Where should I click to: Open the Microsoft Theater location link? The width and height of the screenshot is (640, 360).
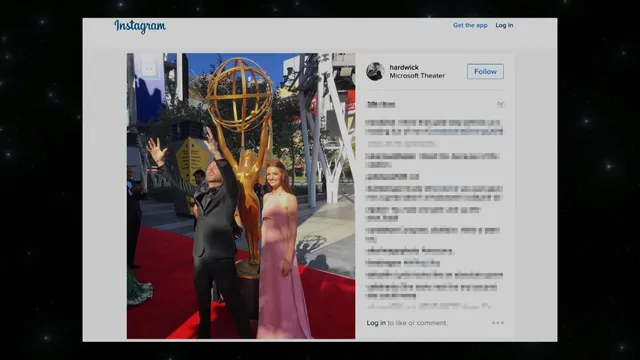417,76
